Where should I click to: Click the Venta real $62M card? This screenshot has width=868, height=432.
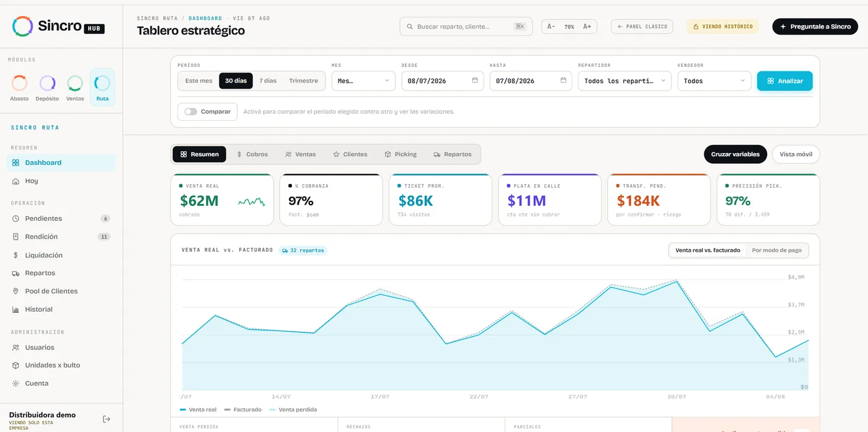point(222,200)
